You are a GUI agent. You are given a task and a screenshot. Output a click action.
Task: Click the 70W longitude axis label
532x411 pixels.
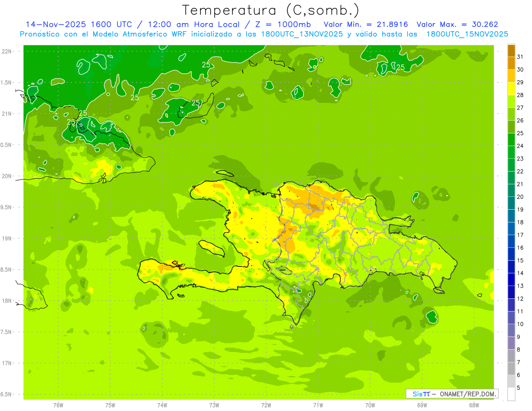[x=370, y=405]
